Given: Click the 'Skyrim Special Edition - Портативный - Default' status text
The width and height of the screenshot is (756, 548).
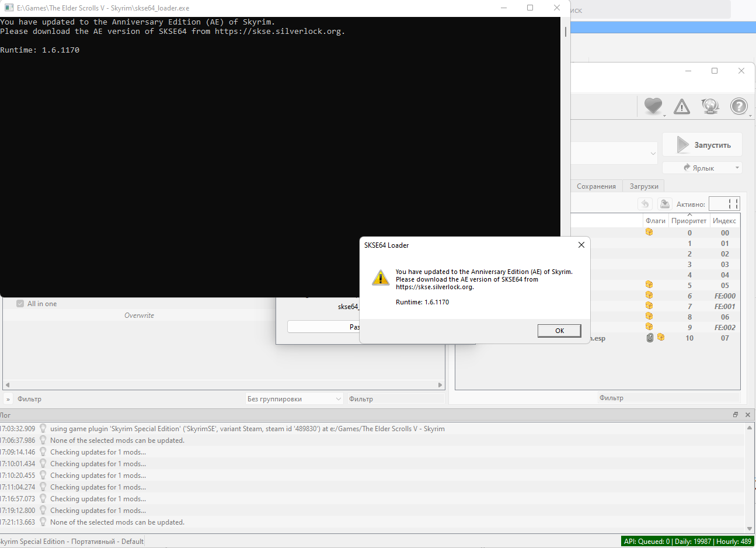Looking at the screenshot, I should pos(72,542).
